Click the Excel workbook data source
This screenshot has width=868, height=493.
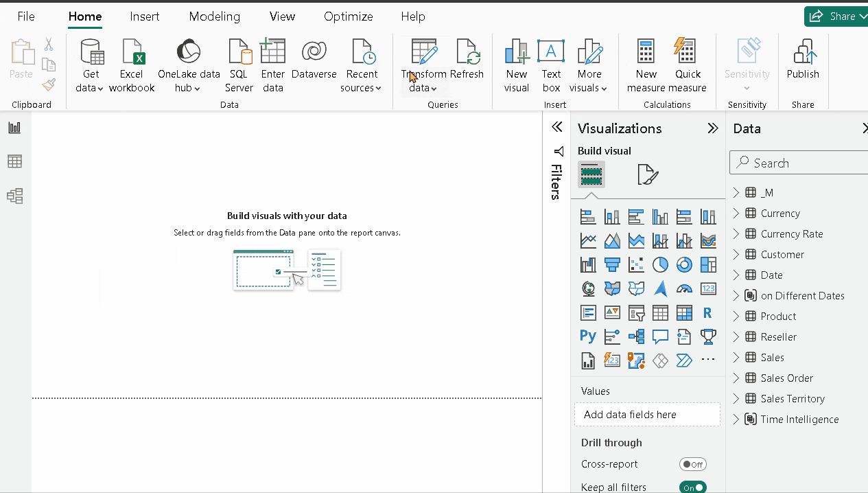132,66
